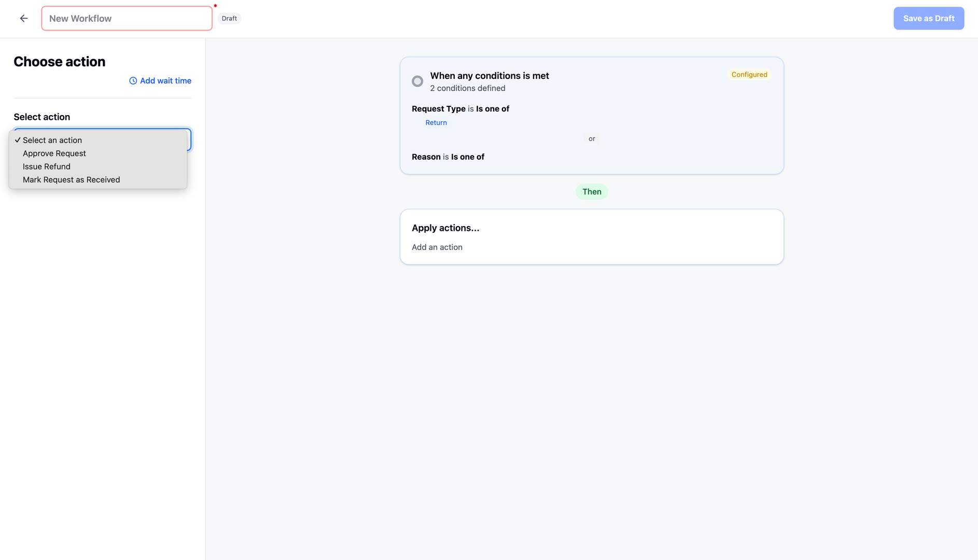Click the Configured status badge
The image size is (978, 560).
749,75
